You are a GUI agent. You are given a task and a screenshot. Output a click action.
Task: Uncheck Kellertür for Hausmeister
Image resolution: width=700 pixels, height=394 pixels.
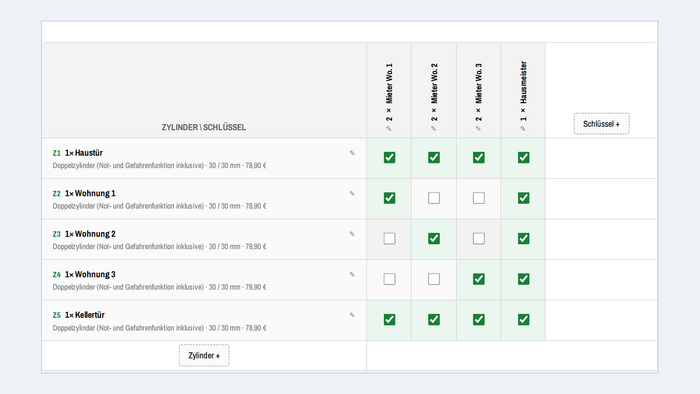pyautogui.click(x=524, y=320)
